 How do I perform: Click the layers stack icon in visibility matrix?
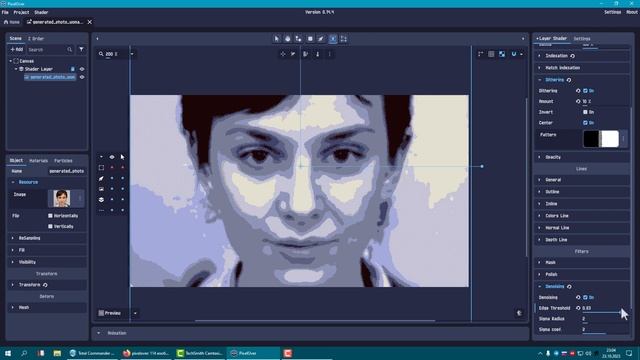tap(101, 200)
